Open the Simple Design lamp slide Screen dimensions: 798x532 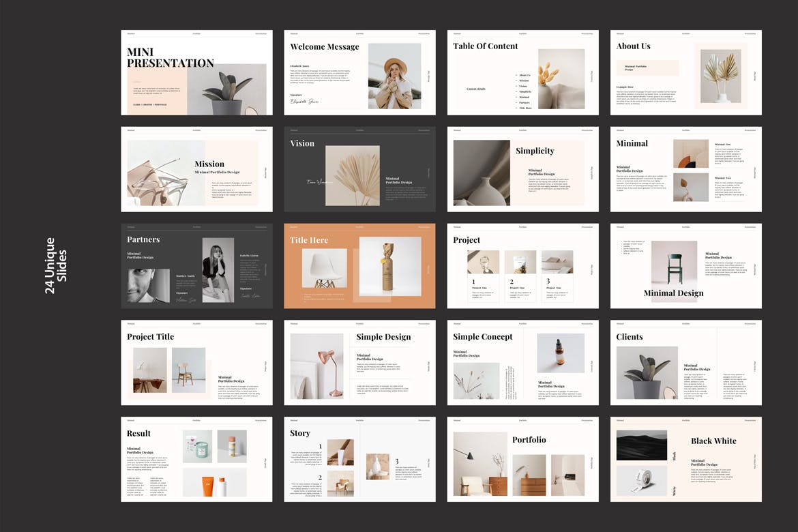point(359,363)
